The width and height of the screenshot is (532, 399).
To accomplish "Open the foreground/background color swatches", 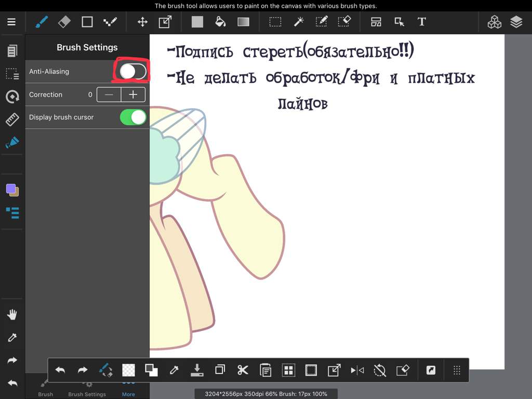I will [x=12, y=190].
